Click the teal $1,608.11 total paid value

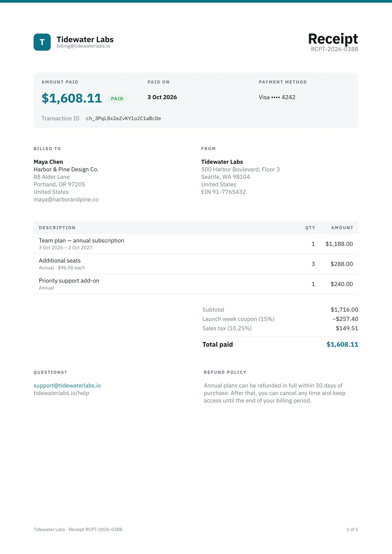pos(342,344)
